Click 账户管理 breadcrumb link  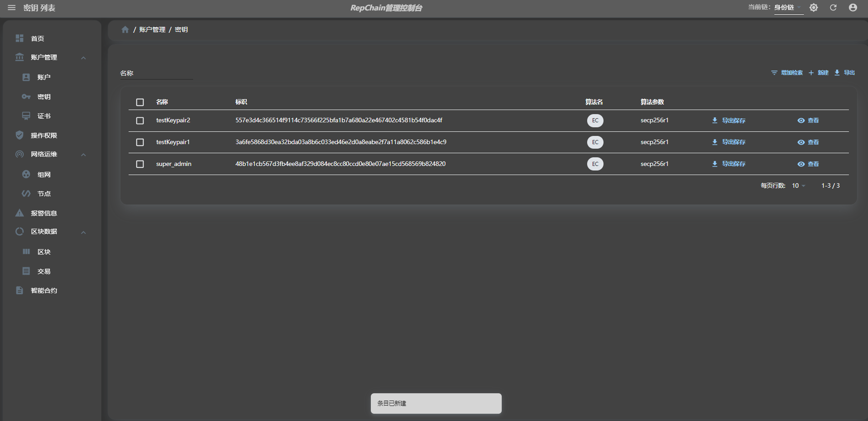click(x=152, y=30)
